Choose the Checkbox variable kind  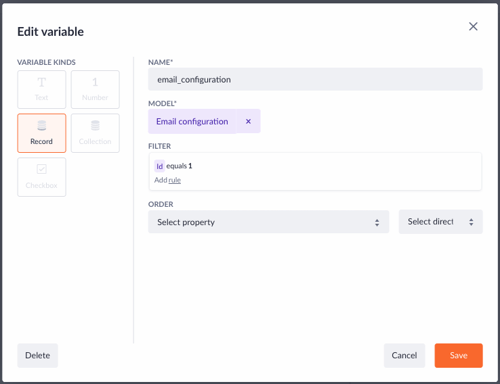pos(42,177)
